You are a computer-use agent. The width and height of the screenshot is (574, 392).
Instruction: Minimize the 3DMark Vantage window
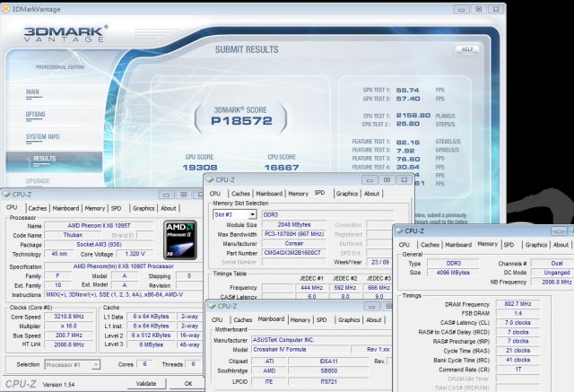point(461,9)
